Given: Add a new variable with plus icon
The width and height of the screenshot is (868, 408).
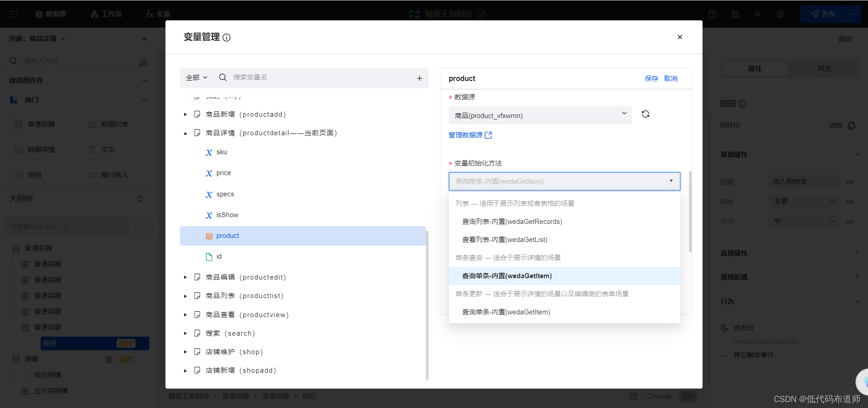Looking at the screenshot, I should tap(420, 78).
